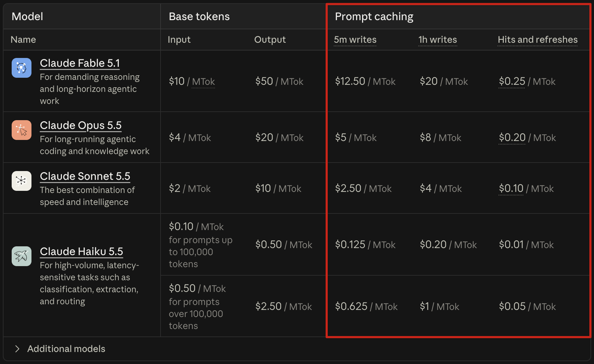Click the $2.50 / MTok output price for Haiku
Image resolution: width=594 pixels, height=364 pixels.
(284, 307)
